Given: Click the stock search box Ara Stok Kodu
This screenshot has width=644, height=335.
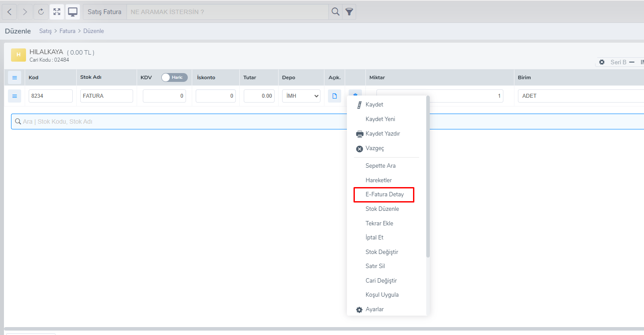Looking at the screenshot, I should (x=328, y=121).
